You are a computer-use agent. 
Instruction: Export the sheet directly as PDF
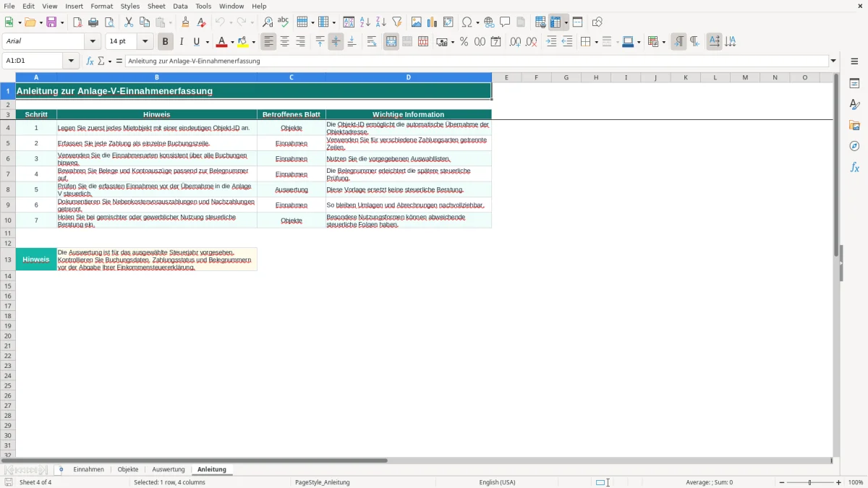77,22
